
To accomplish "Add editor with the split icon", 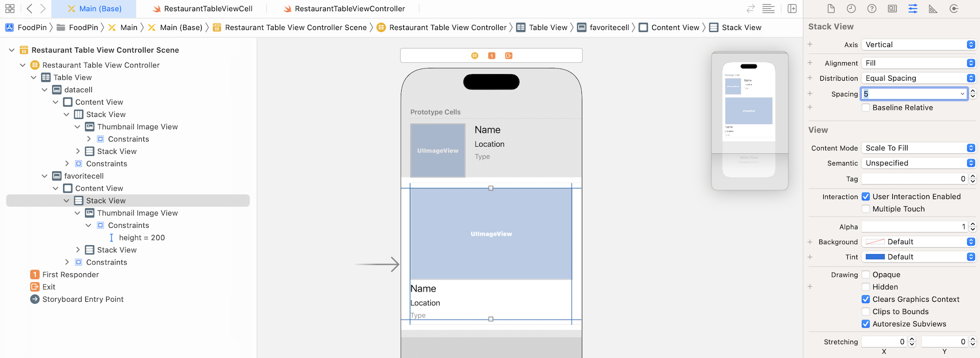I will [792, 9].
